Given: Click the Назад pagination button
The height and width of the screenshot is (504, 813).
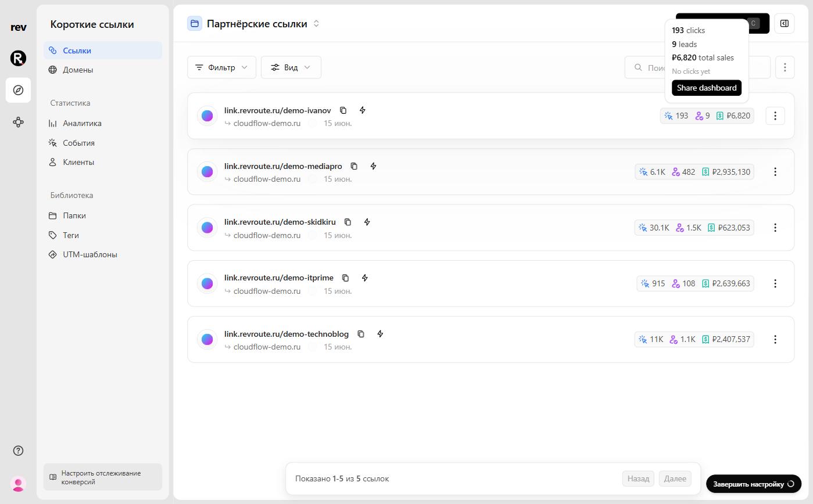Looking at the screenshot, I should [638, 478].
